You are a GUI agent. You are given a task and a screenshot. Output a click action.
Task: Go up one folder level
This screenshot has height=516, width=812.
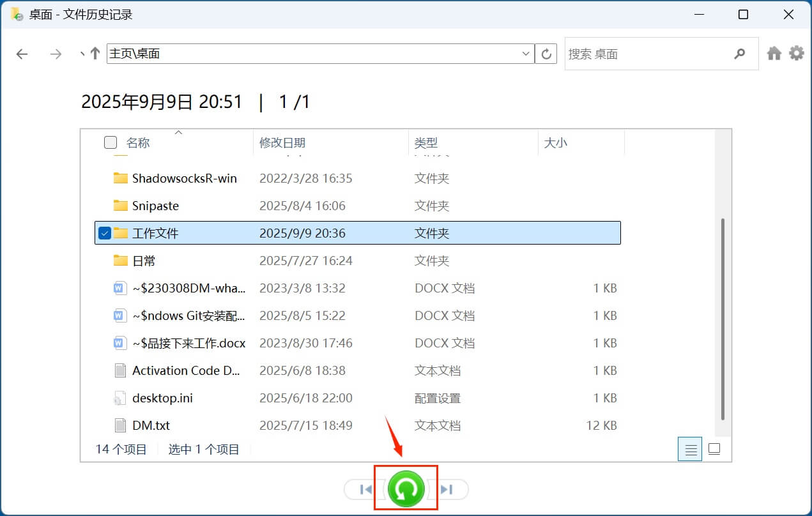[95, 54]
